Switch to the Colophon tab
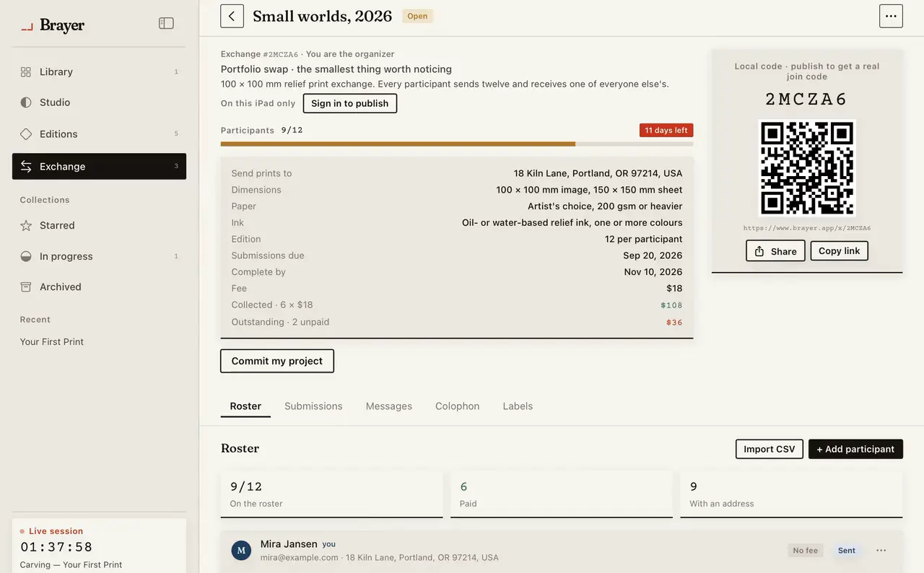Screen dimensions: 924x573 [x=457, y=406]
